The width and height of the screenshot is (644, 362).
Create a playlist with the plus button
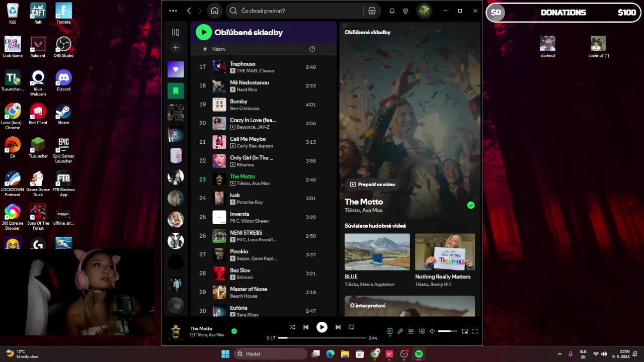[x=176, y=48]
